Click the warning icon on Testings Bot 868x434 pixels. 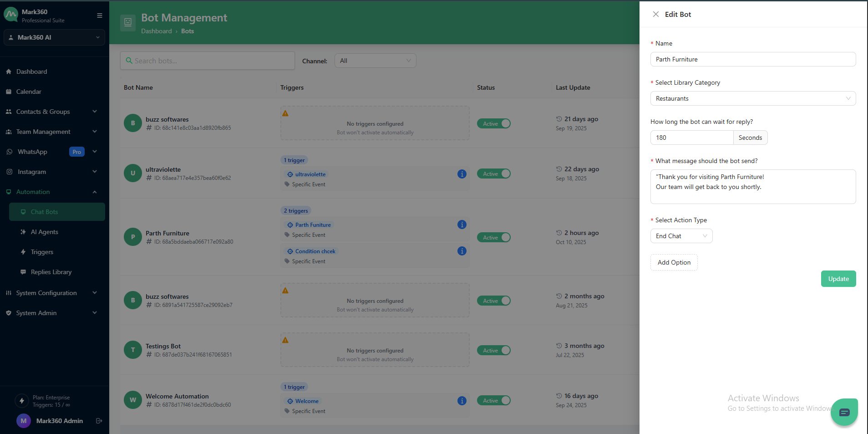[285, 340]
